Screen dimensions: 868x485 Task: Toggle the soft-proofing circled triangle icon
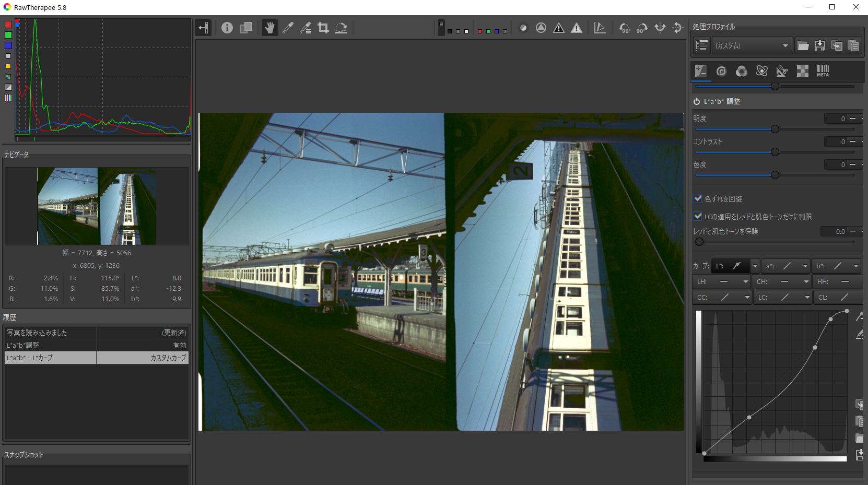pyautogui.click(x=541, y=28)
